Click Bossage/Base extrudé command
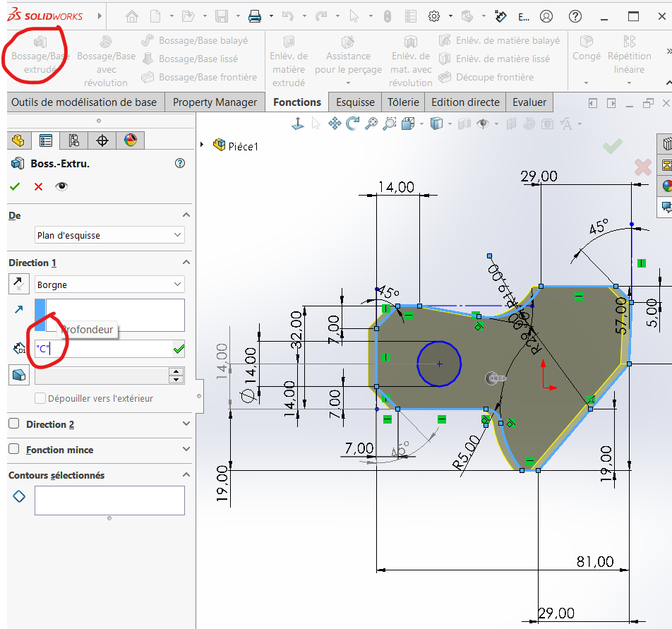The height and width of the screenshot is (629, 672). 40,55
